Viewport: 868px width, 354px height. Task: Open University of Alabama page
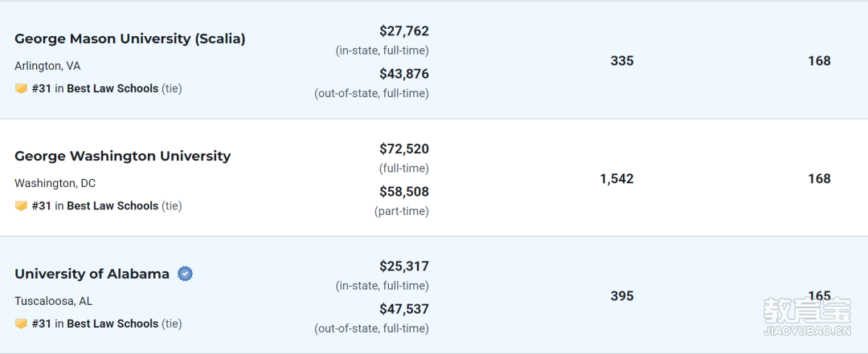[x=92, y=274]
